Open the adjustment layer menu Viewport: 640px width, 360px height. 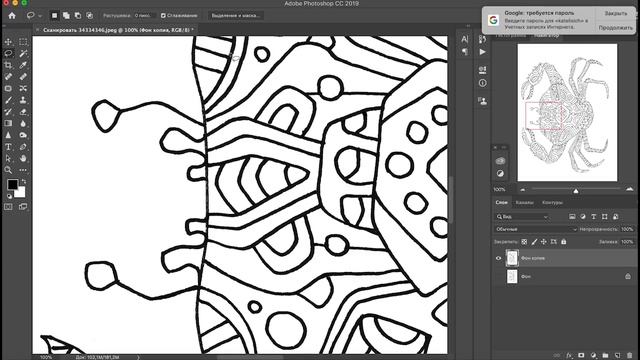pos(593,356)
